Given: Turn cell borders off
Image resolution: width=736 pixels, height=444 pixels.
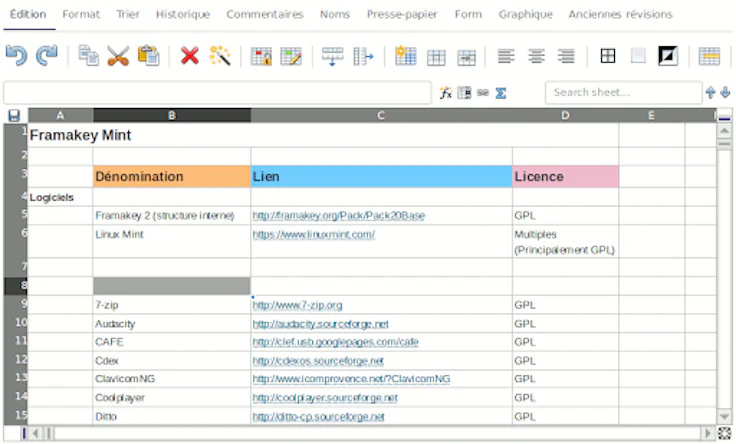Looking at the screenshot, I should pos(638,56).
